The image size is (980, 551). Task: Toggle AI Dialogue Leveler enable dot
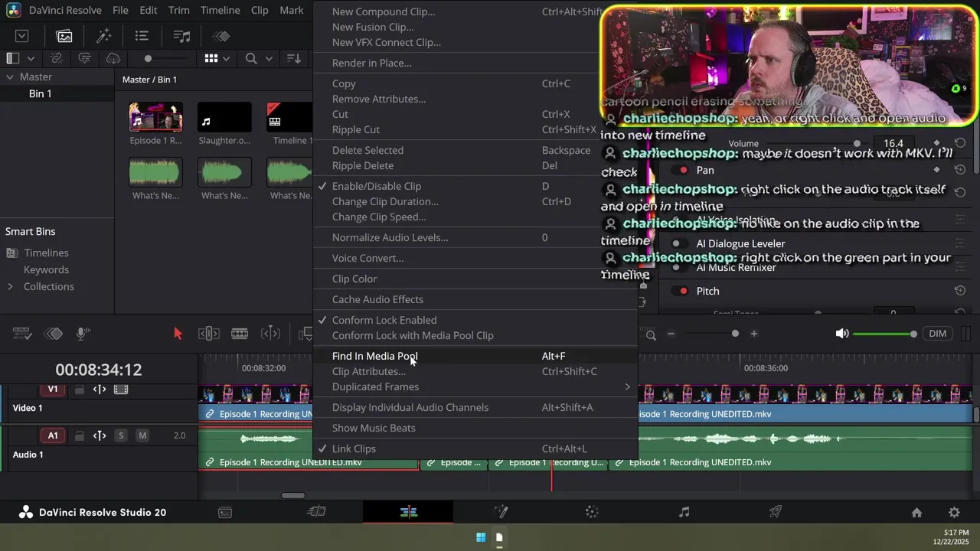tap(676, 243)
